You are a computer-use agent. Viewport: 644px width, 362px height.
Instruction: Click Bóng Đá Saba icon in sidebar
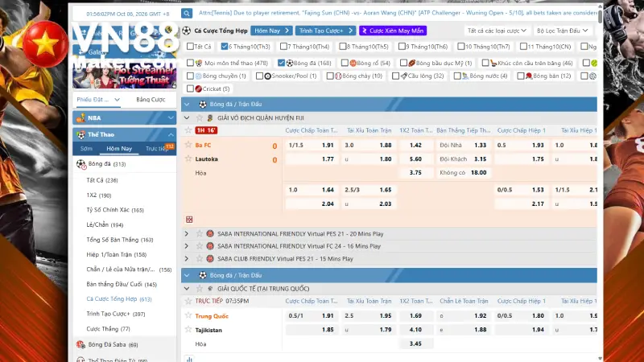(80, 345)
